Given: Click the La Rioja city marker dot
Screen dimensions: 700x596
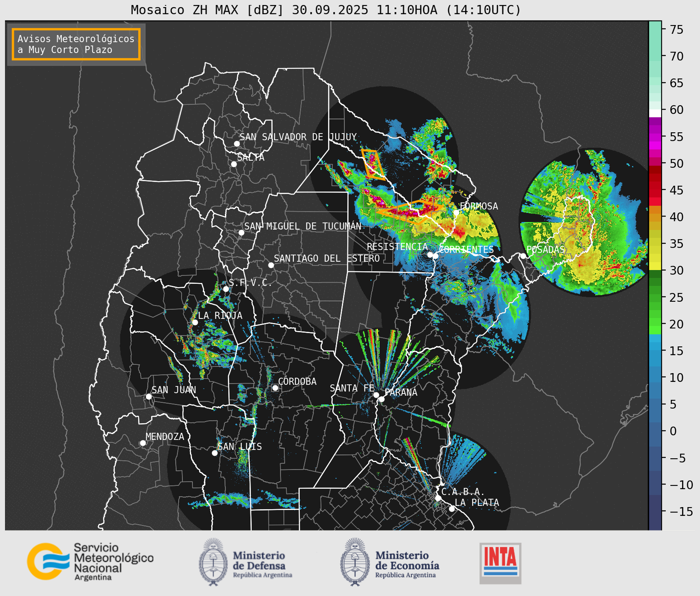Looking at the screenshot, I should pyautogui.click(x=195, y=322).
